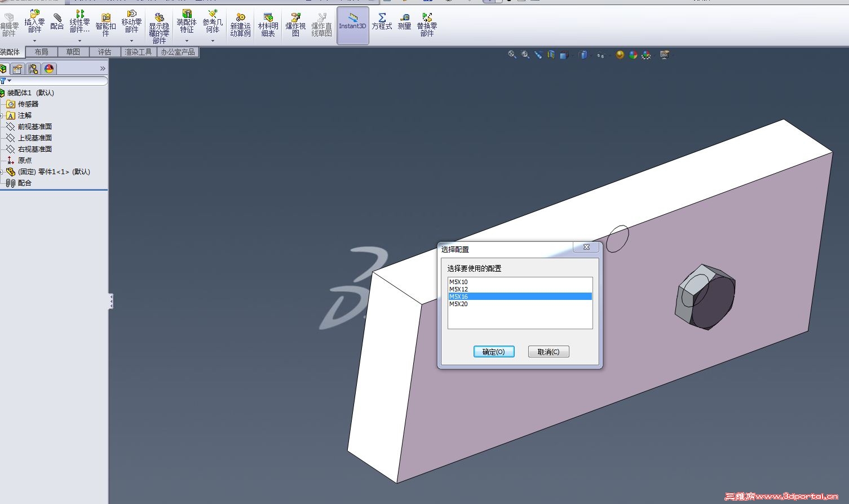Open the 布局 (Layout) ribbon tab

41,52
